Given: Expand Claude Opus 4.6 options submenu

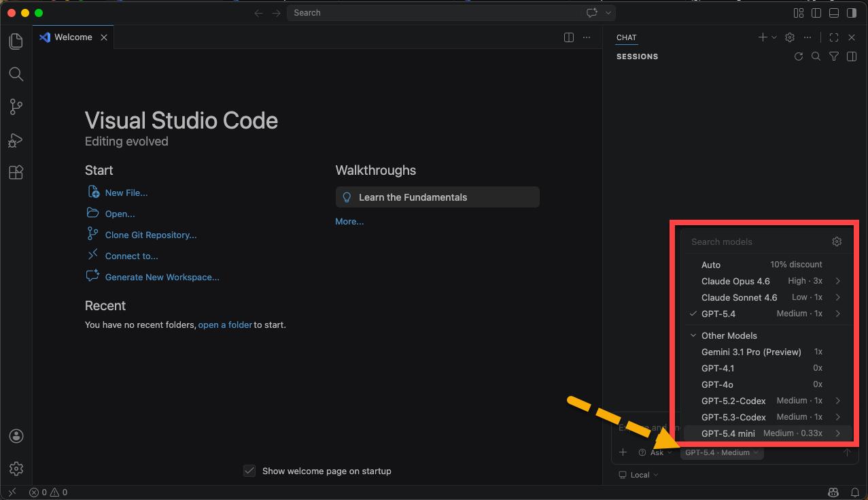Looking at the screenshot, I should (x=837, y=281).
